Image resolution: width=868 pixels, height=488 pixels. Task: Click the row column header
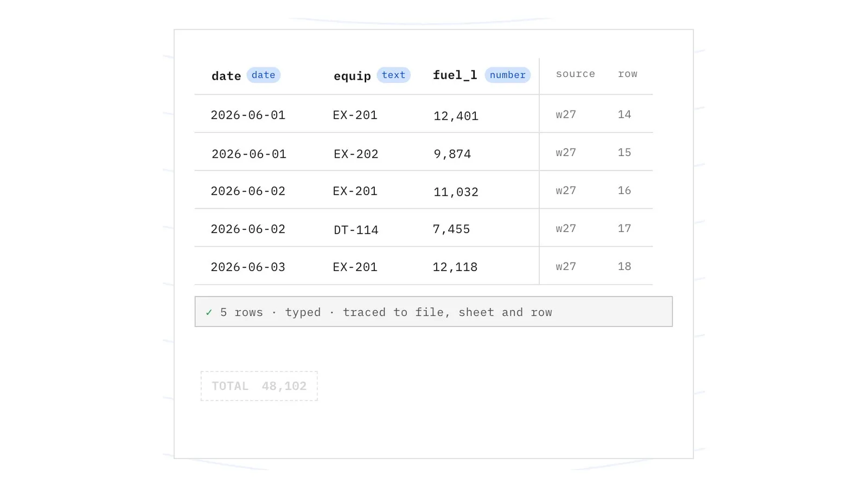(627, 74)
